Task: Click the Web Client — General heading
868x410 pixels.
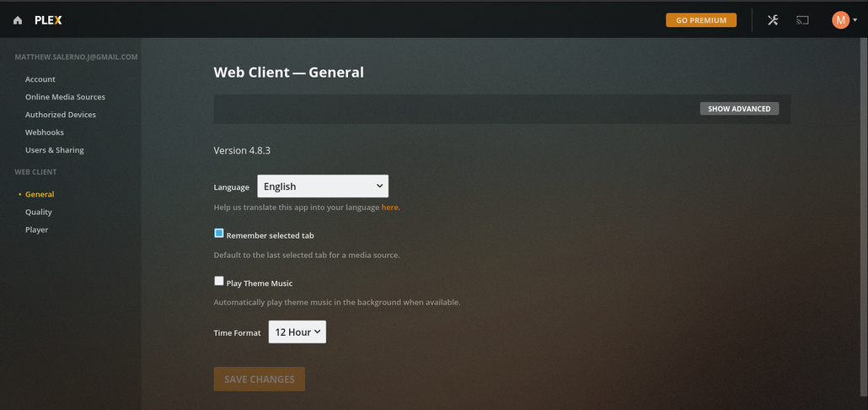Action: point(288,72)
